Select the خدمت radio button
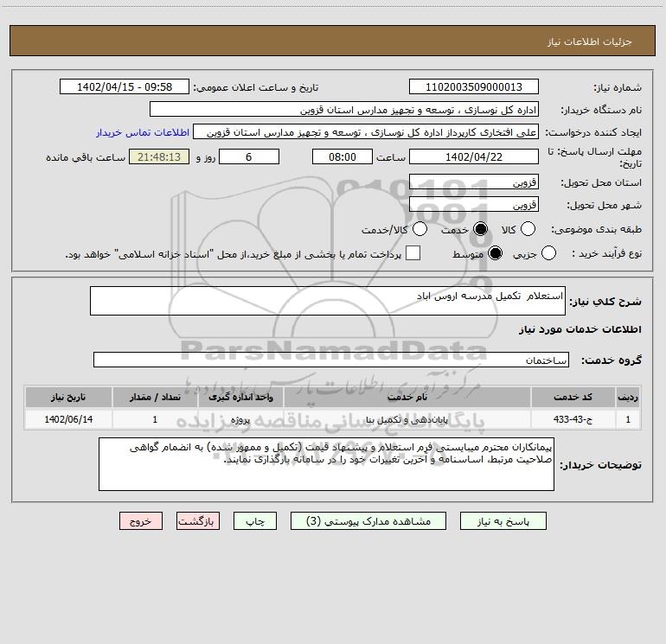 (480, 229)
